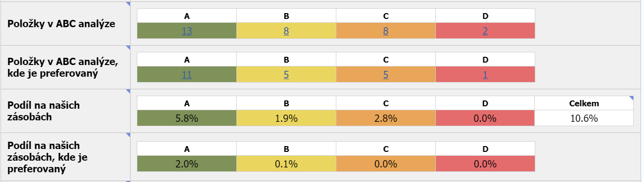The height and width of the screenshot is (182, 644).
Task: Select the orange 2.8% cell
Action: pyautogui.click(x=386, y=118)
